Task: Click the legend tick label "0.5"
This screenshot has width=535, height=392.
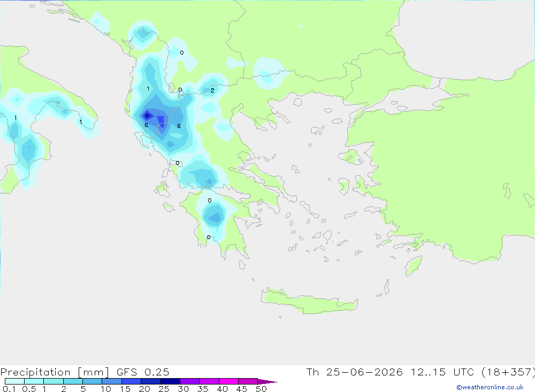Action: (29, 389)
